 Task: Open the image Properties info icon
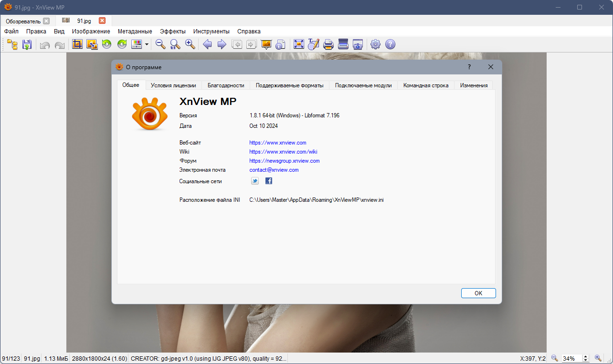(281, 44)
